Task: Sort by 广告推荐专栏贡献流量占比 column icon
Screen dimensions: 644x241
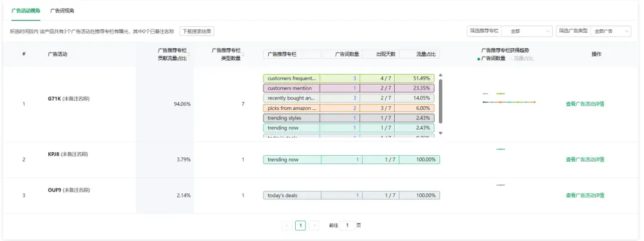Action: point(189,54)
